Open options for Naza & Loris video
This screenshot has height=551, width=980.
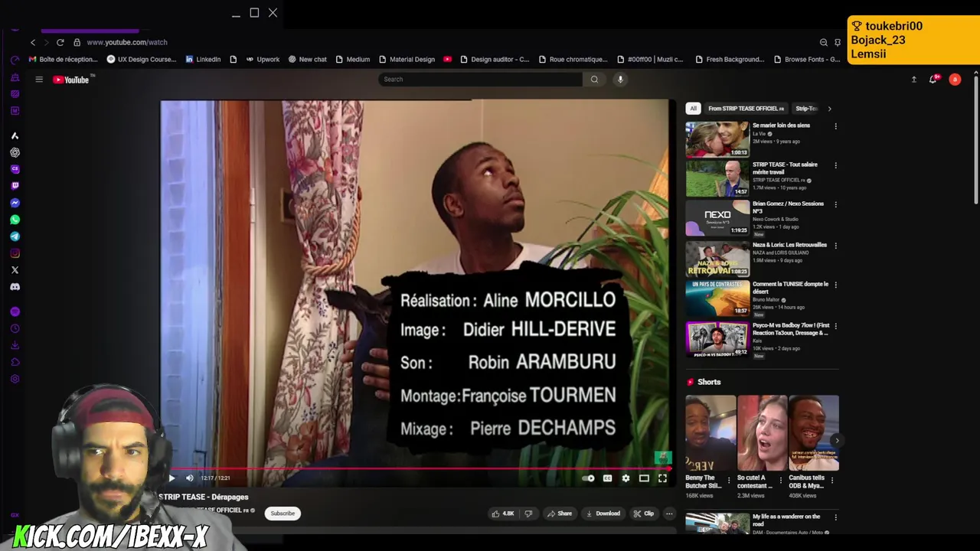[835, 246]
